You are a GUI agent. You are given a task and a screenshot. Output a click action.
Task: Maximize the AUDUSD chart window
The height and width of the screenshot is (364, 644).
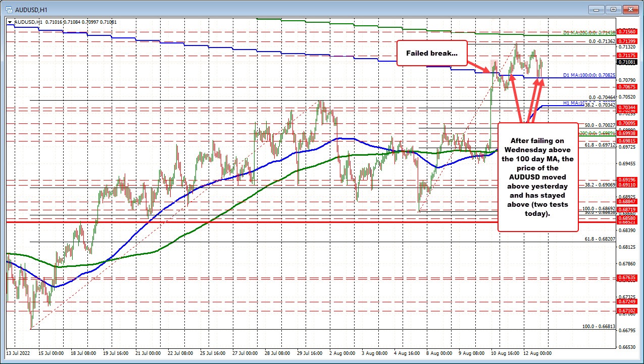[614, 9]
